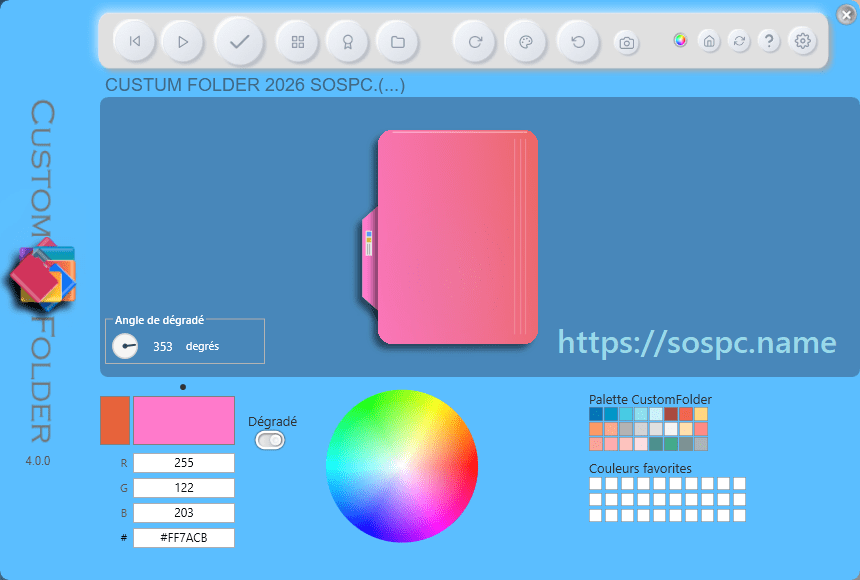Choose the turquoise cyan palette swatch
Image resolution: width=860 pixels, height=580 pixels.
coord(626,414)
